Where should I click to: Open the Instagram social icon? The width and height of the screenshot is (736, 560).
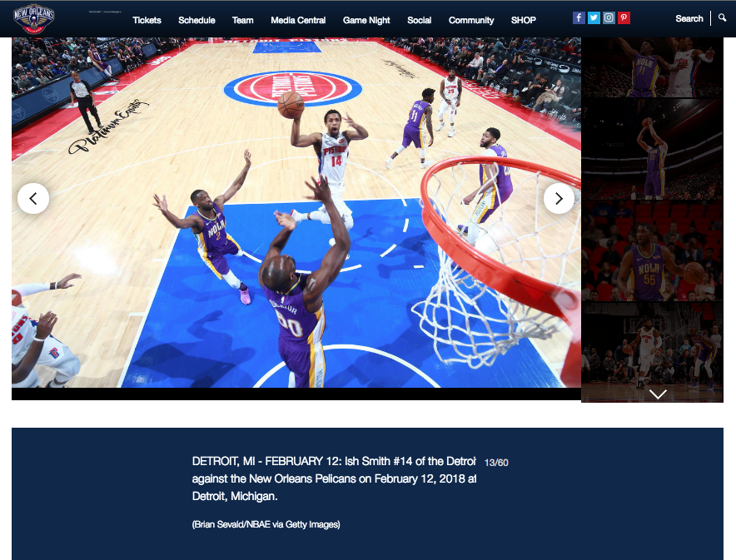(x=609, y=18)
